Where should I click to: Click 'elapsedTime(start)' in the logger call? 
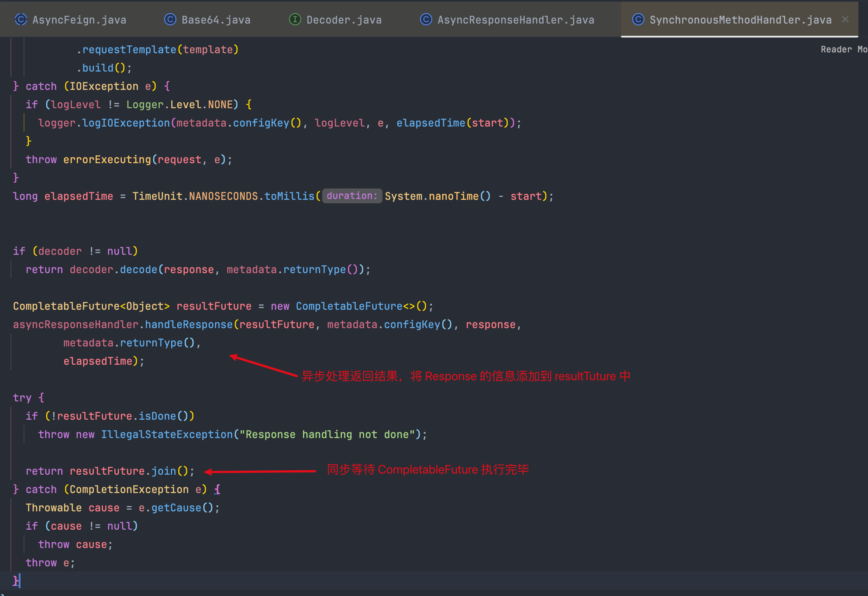point(453,123)
